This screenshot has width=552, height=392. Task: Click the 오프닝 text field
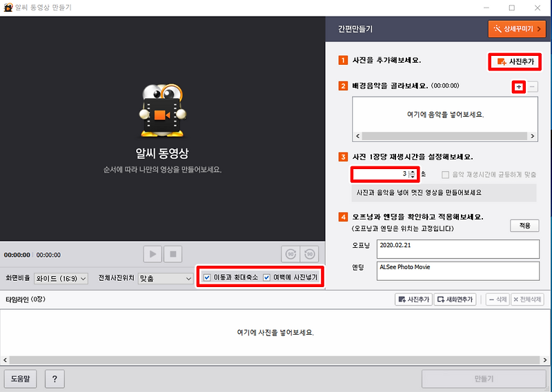click(457, 249)
